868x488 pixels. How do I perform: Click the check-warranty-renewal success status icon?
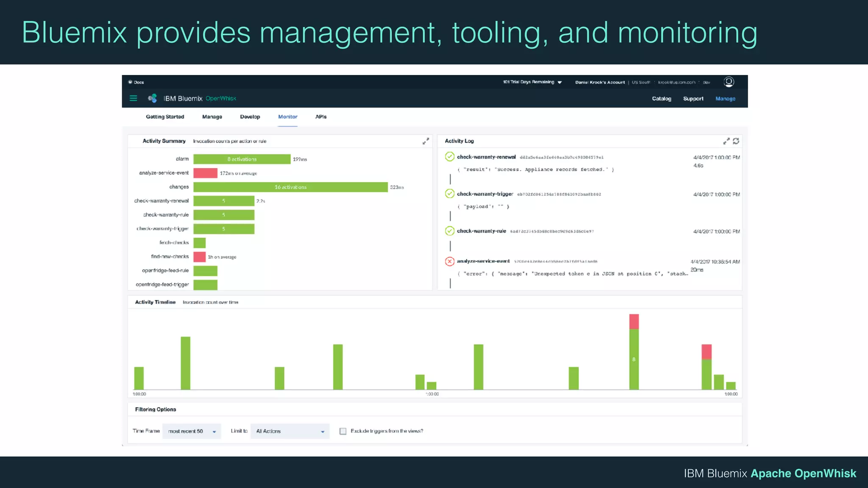450,157
